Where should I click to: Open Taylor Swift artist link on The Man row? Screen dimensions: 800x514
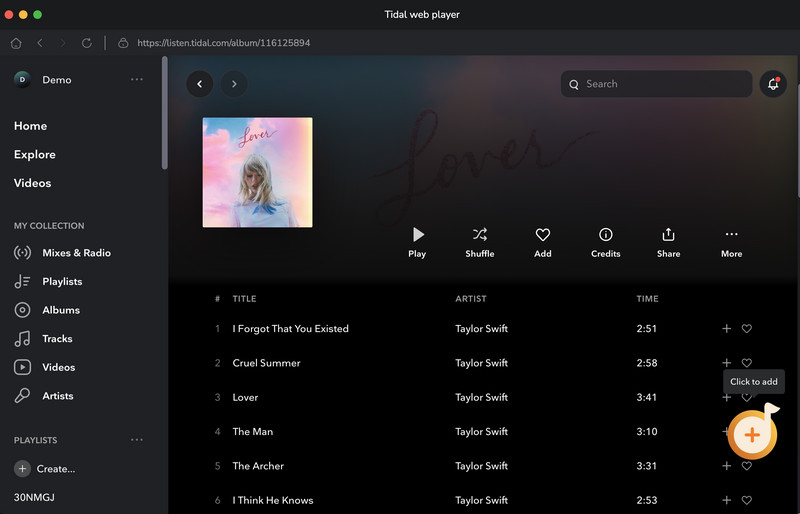pyautogui.click(x=482, y=431)
